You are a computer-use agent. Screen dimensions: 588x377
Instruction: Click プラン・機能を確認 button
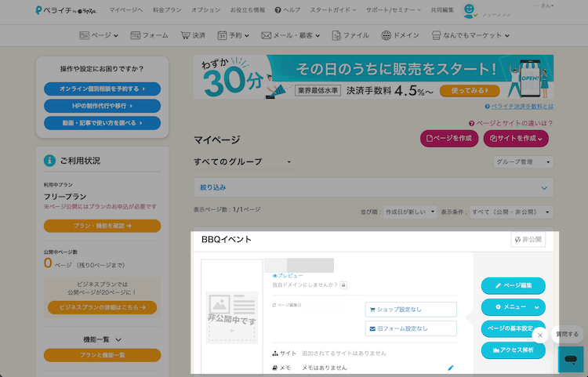(x=103, y=226)
